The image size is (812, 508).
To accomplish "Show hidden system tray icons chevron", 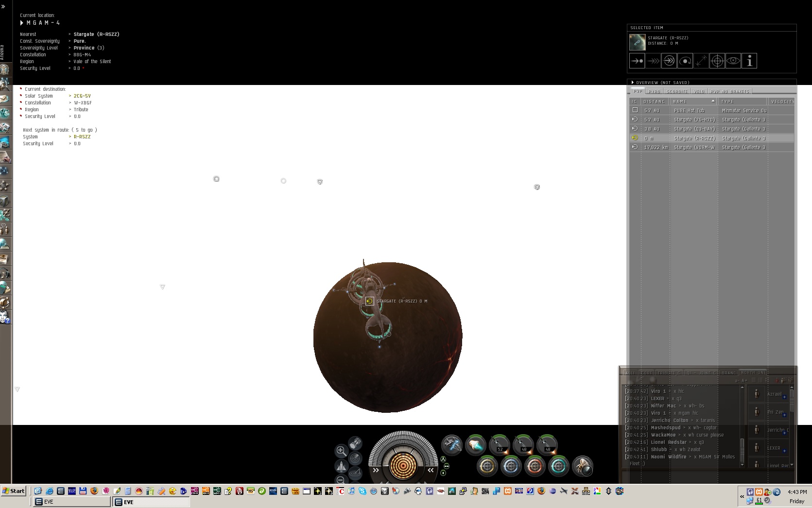I will 742,496.
